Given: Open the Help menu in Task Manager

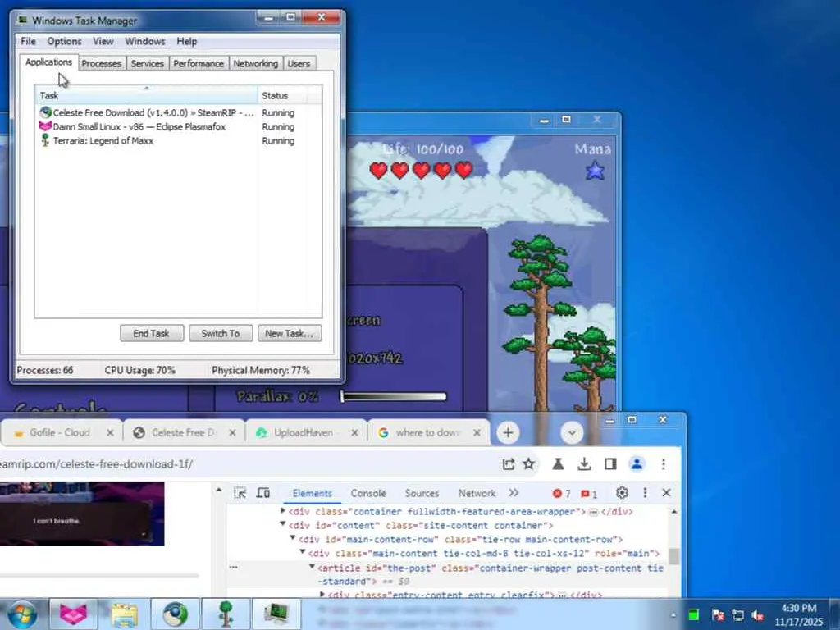Looking at the screenshot, I should pyautogui.click(x=187, y=41).
